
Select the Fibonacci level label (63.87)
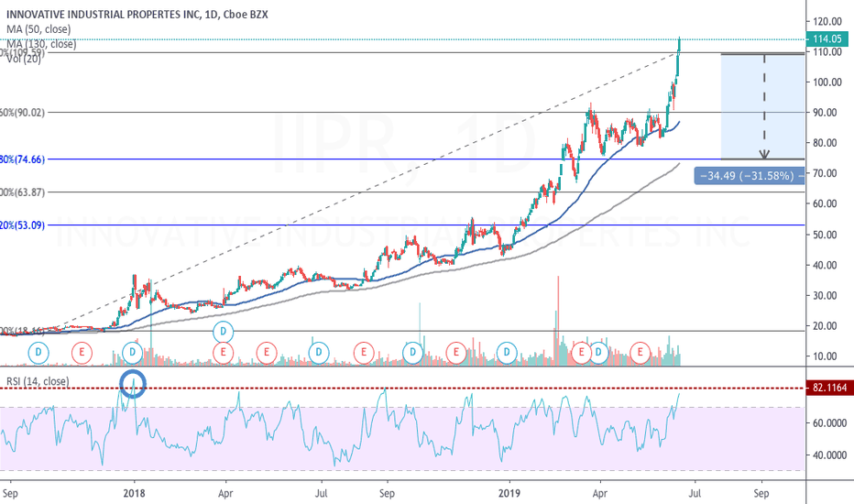coord(22,192)
